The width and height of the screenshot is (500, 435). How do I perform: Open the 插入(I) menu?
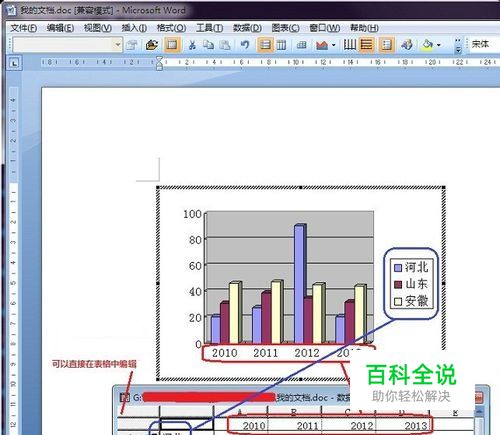(x=134, y=28)
